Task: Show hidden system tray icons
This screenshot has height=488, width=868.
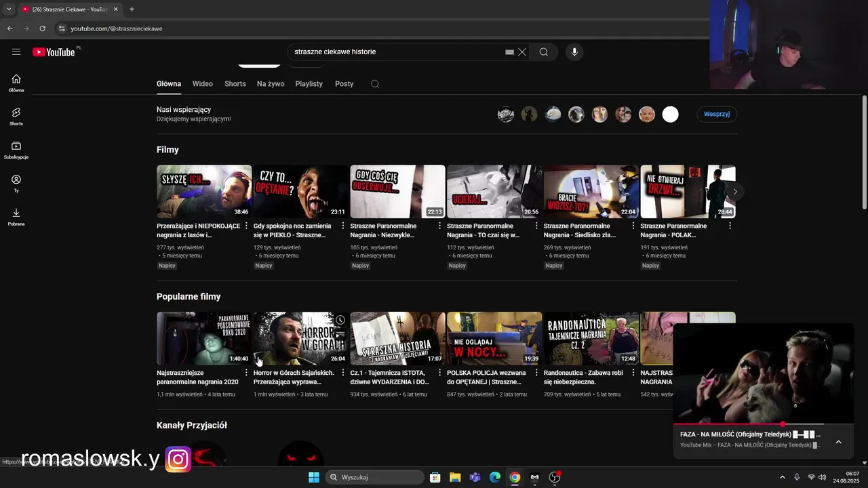Action: (782, 477)
